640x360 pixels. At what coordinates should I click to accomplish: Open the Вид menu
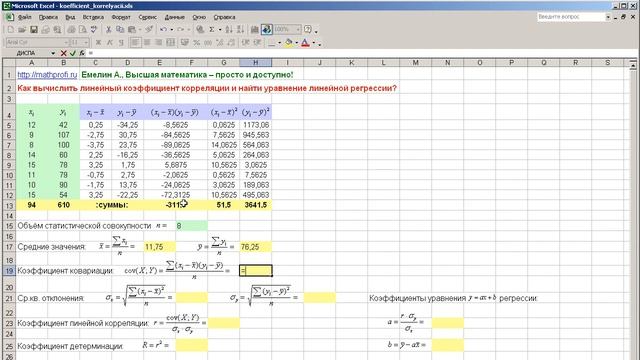(70, 17)
